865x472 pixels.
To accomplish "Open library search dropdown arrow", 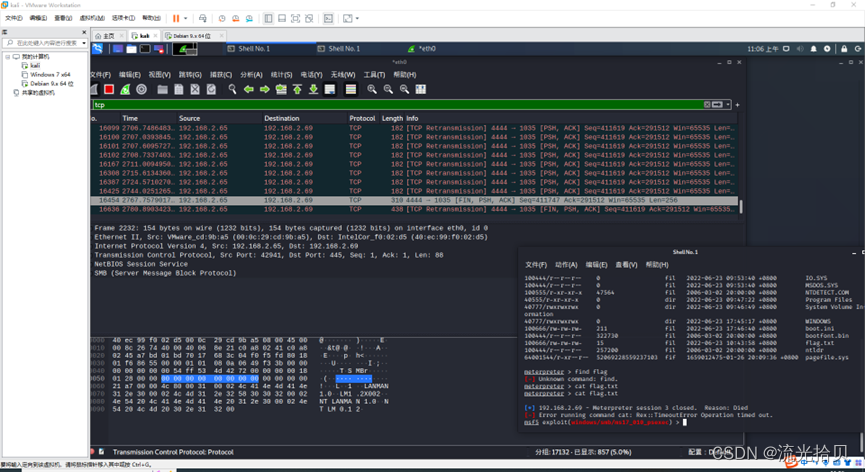I will [x=84, y=42].
